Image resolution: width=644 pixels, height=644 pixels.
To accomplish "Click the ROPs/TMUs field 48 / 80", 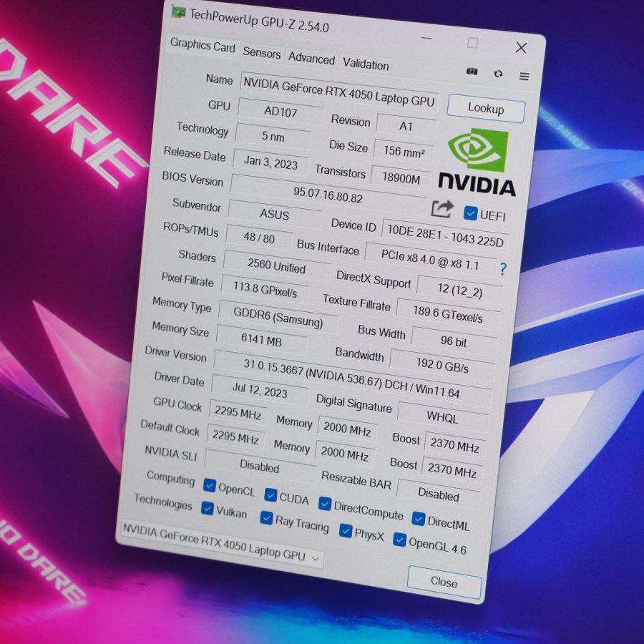I will (259, 237).
